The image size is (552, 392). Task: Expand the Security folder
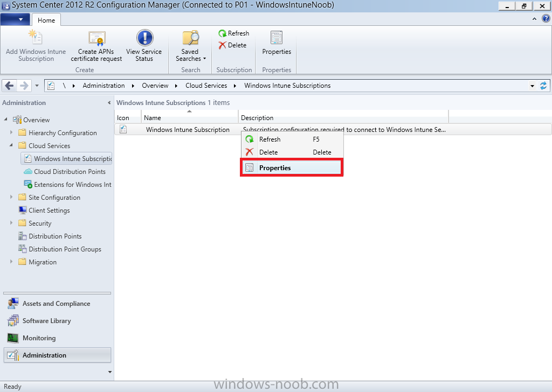pyautogui.click(x=11, y=223)
